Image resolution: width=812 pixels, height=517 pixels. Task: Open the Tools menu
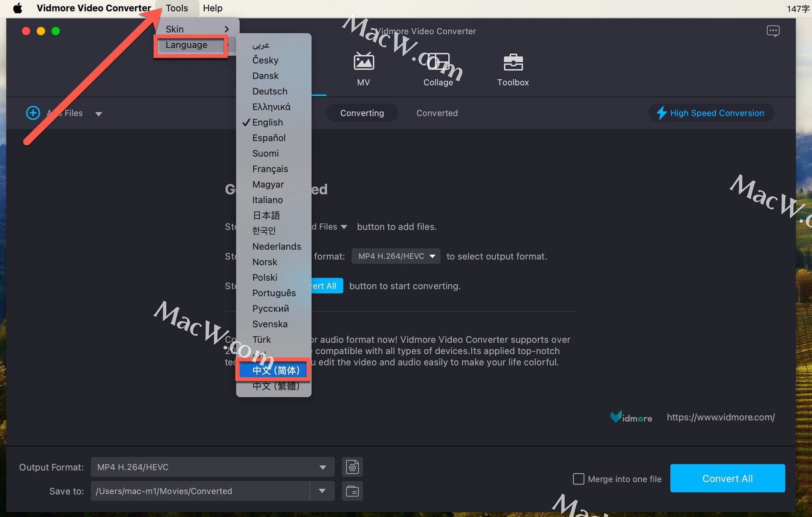177,8
